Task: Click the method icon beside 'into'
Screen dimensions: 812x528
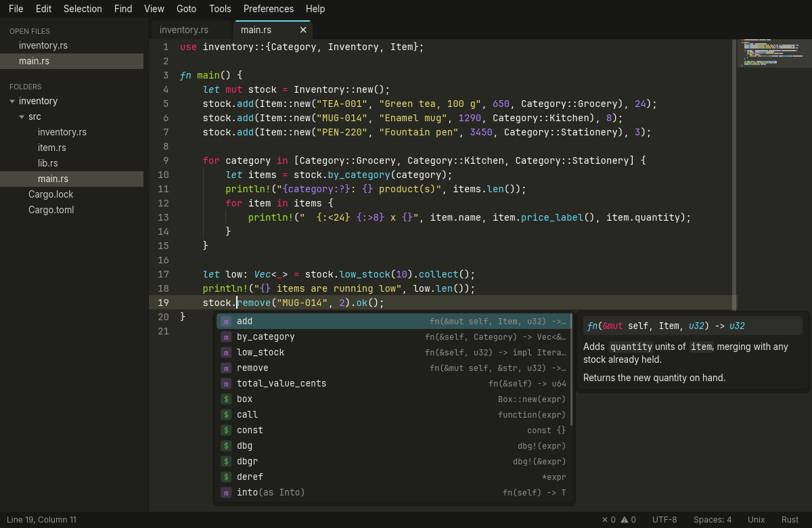Action: click(x=226, y=493)
